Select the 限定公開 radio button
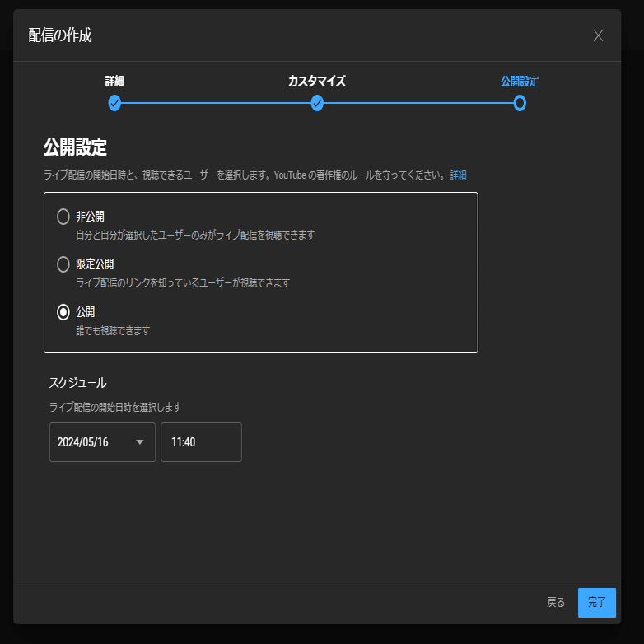The height and width of the screenshot is (644, 644). 63,264
